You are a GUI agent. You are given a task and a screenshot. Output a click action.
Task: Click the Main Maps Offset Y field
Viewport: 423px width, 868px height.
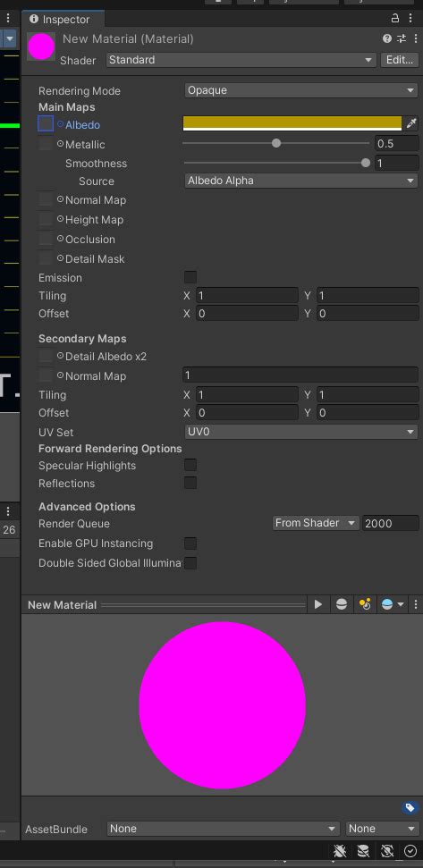tap(368, 314)
